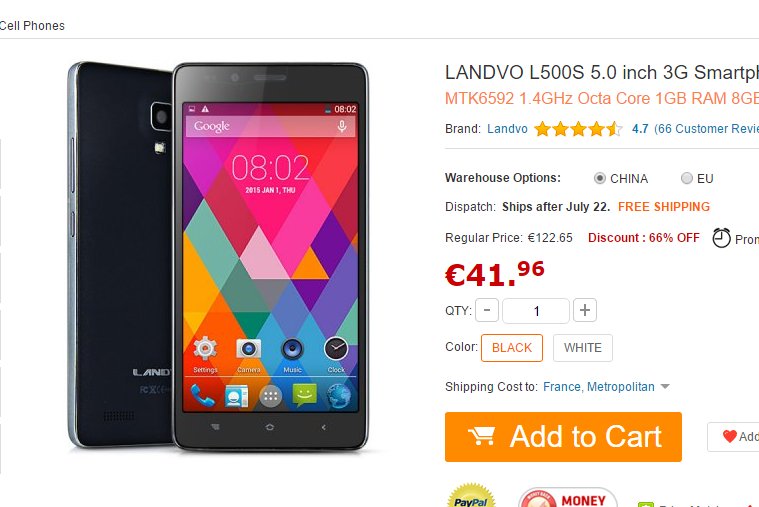Click the Money back guarantee badge
The image size is (759, 507).
tap(567, 497)
